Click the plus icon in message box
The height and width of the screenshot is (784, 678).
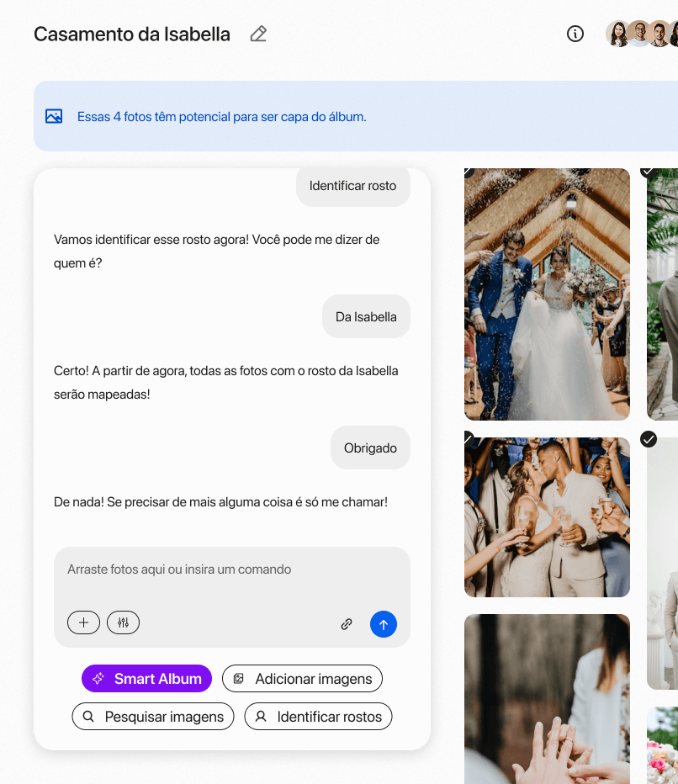83,622
